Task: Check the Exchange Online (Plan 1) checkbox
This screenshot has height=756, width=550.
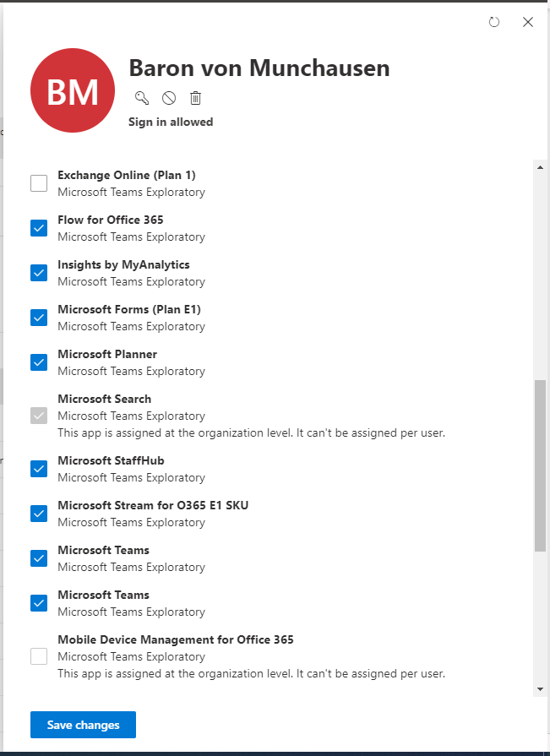Action: [39, 183]
